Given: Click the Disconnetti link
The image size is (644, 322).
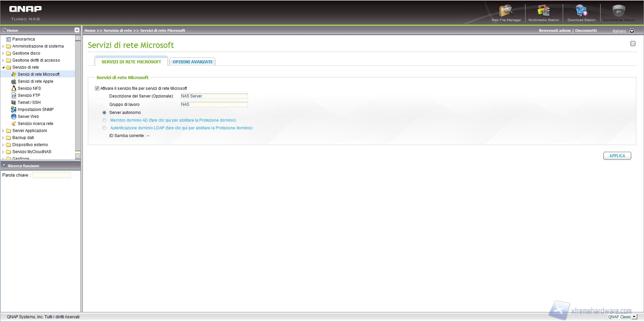Looking at the screenshot, I should point(586,30).
